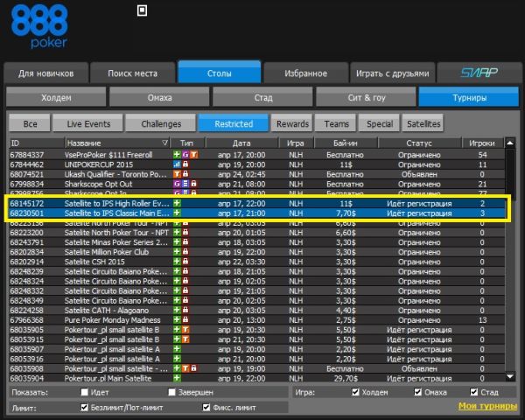Viewport: 525px width, 420px height.
Task: Open the Играть с друзьями tab
Action: [392, 73]
